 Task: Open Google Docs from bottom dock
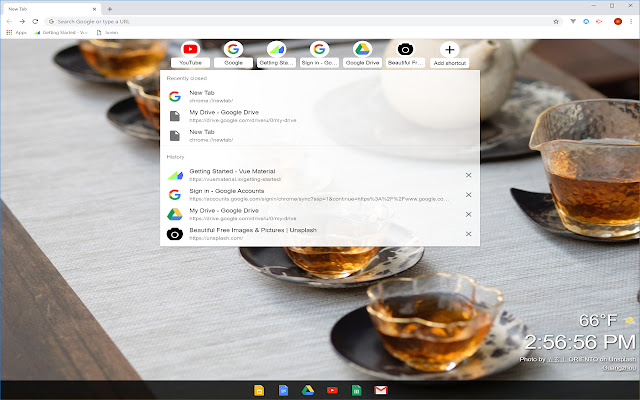(283, 391)
